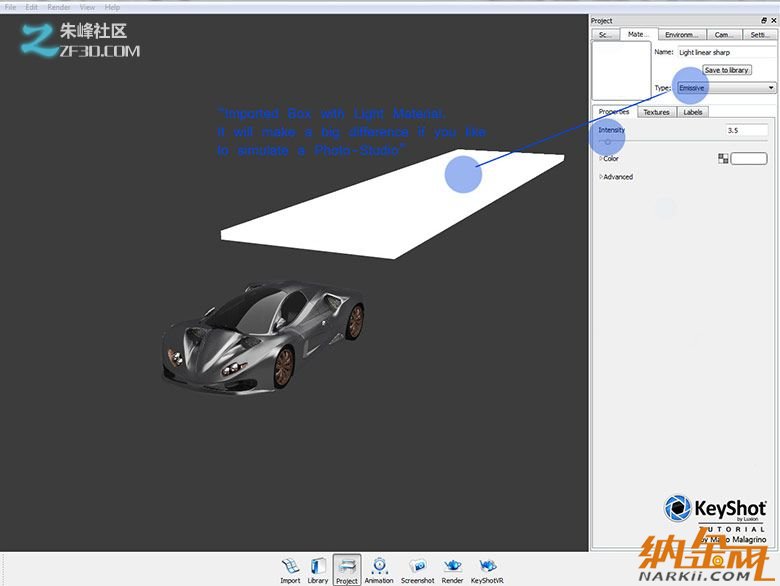Open the Library panel

(x=318, y=569)
